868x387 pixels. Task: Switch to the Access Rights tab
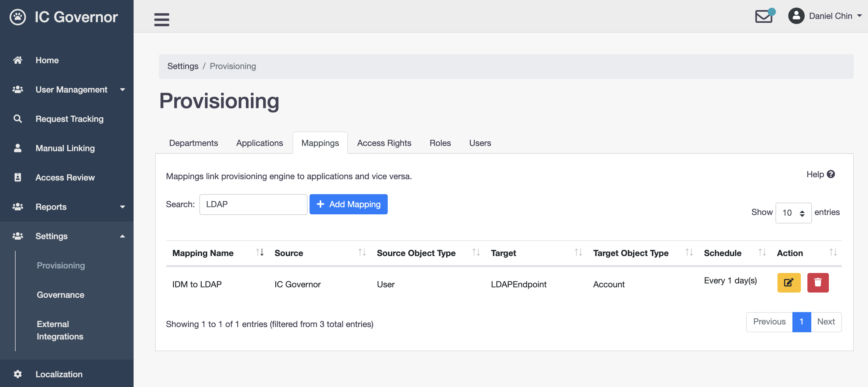[384, 143]
